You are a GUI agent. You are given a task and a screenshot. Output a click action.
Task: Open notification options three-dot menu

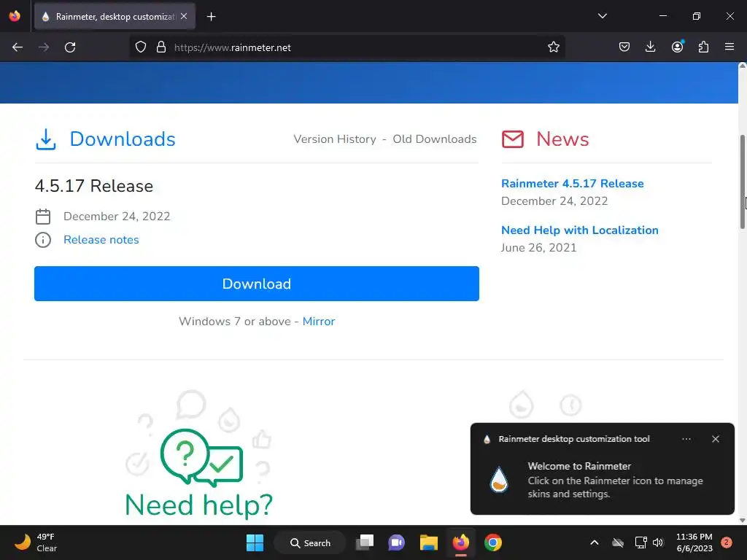(x=686, y=439)
